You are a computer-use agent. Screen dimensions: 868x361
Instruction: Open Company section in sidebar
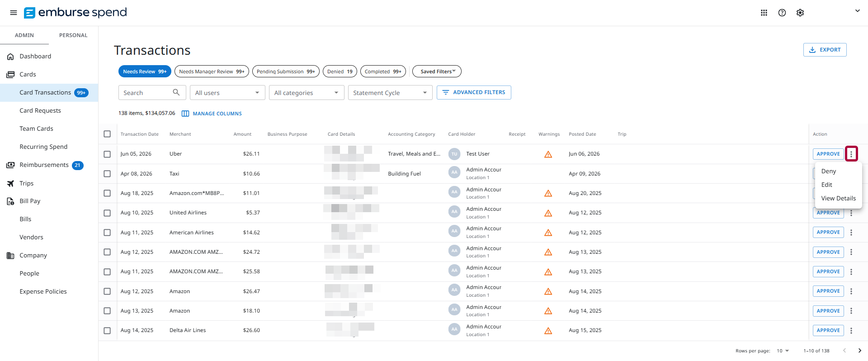33,256
